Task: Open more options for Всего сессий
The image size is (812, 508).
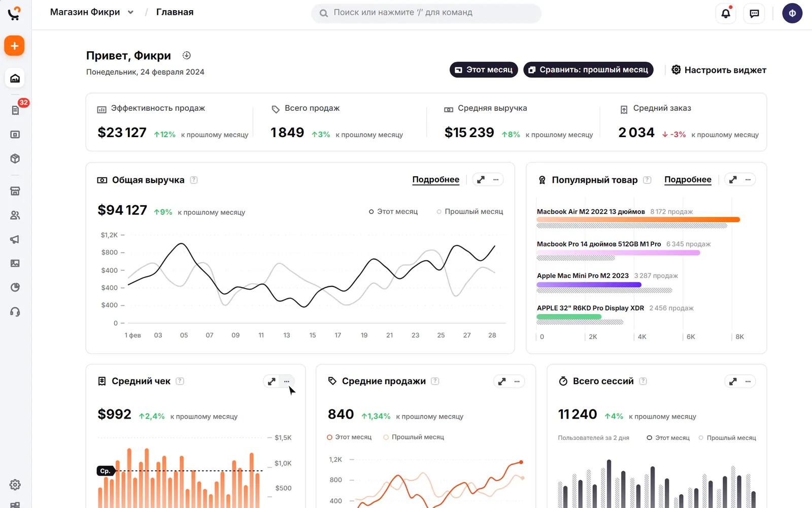Action: point(748,381)
